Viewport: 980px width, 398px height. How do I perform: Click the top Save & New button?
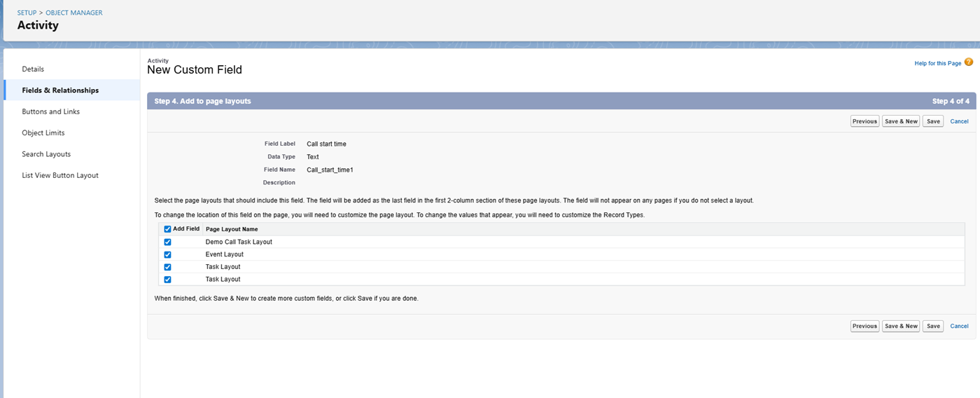[901, 121]
